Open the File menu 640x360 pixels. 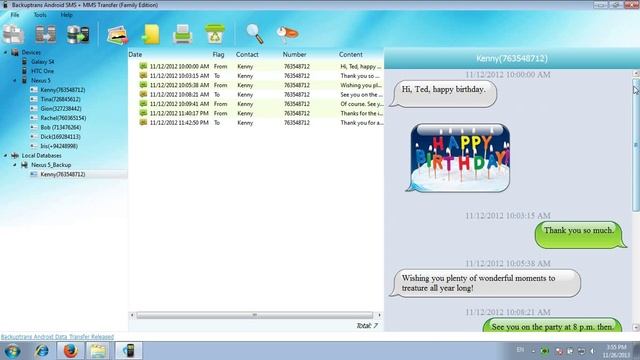[15, 15]
